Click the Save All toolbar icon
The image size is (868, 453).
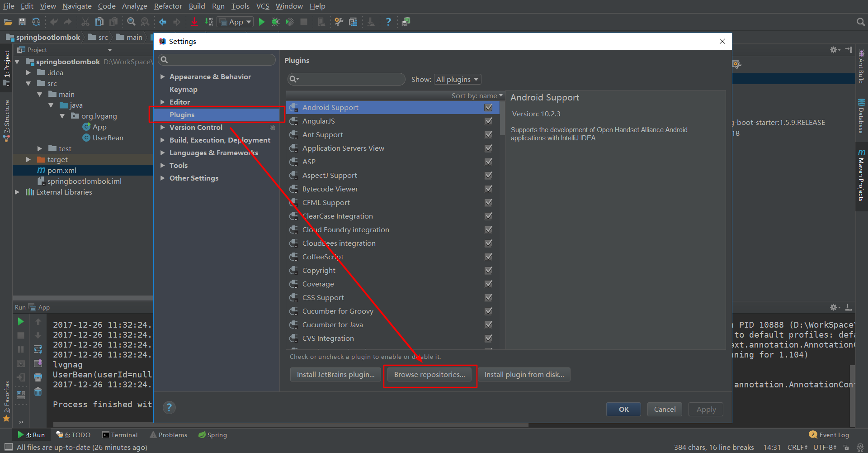pyautogui.click(x=22, y=22)
